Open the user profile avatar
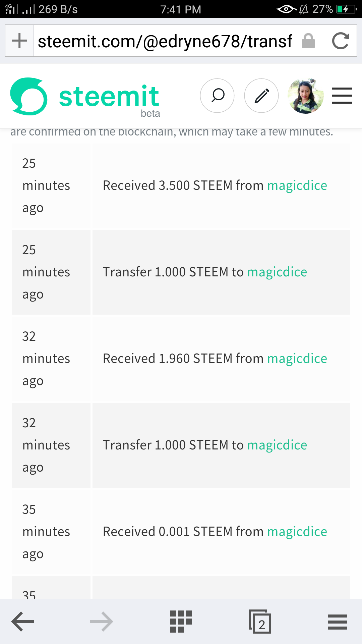Screen dimensions: 362x644 (305, 96)
